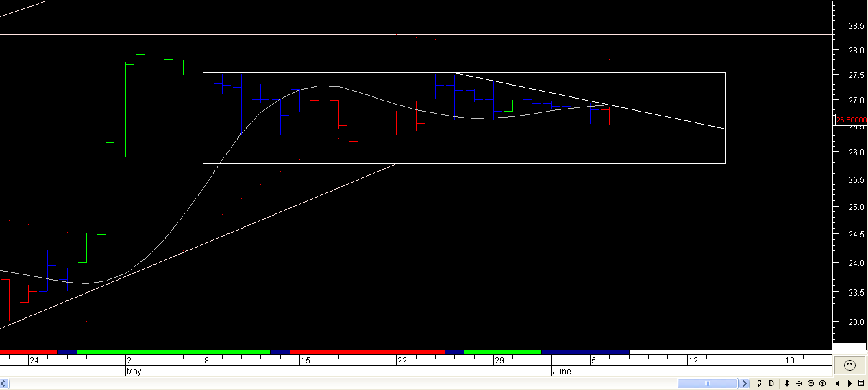The width and height of the screenshot is (868, 390).
Task: Open the chart window menu icon
Action: click(x=861, y=383)
